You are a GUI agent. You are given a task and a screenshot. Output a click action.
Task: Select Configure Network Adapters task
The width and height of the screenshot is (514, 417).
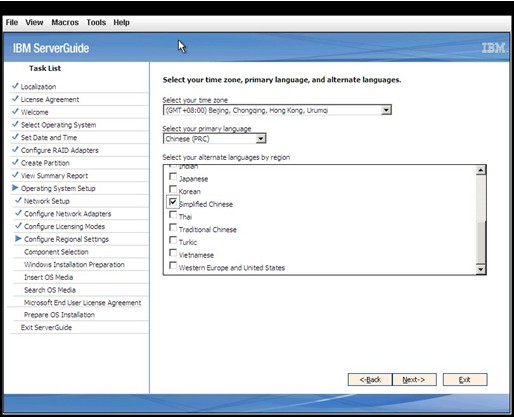pos(67,214)
